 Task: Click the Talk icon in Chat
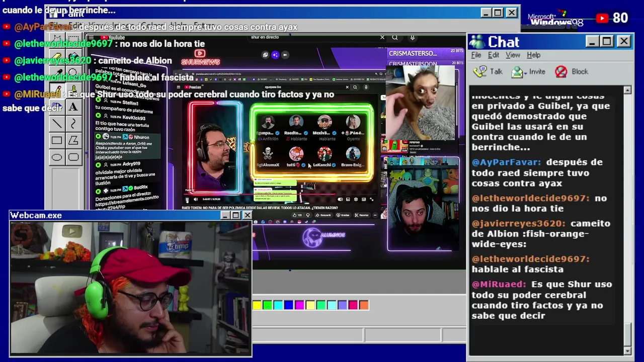click(480, 72)
